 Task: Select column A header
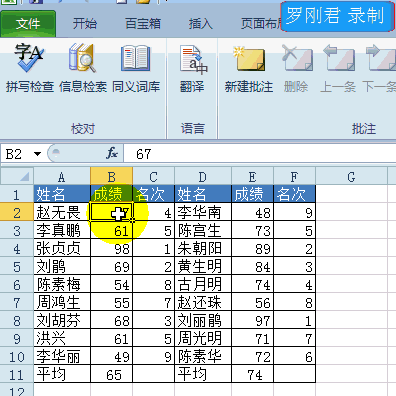tap(62, 176)
